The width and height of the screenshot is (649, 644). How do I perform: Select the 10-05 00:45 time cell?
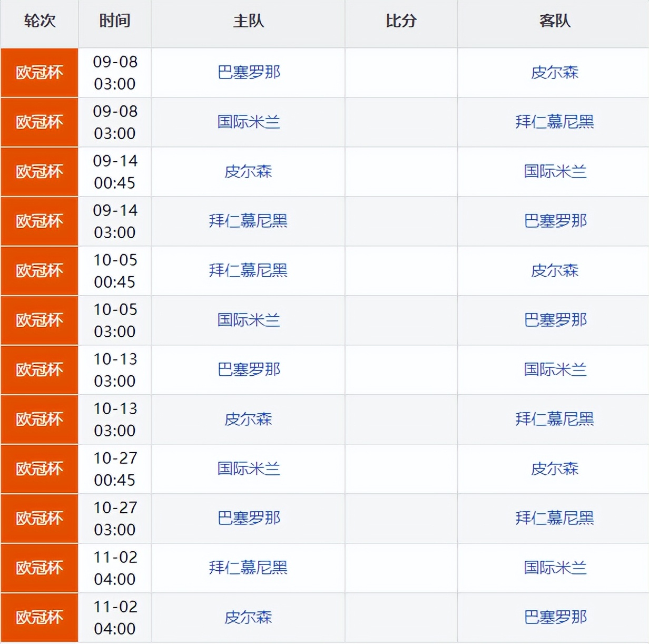(115, 271)
